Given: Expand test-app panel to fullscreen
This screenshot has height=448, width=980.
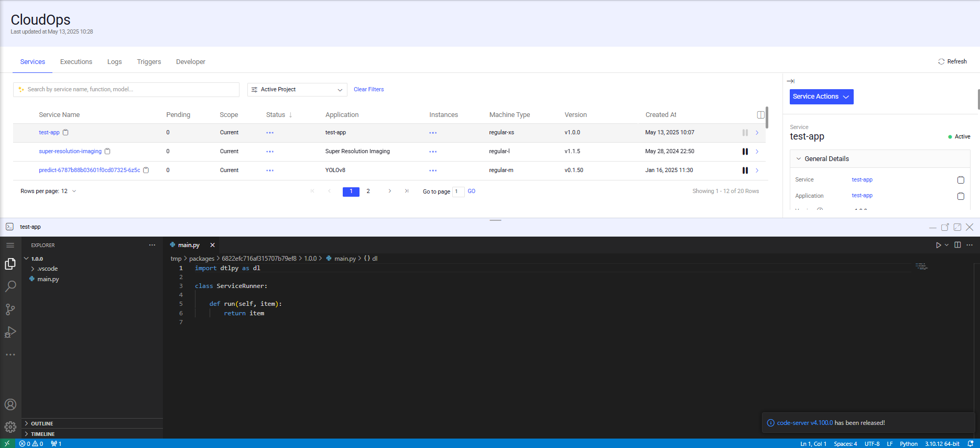Looking at the screenshot, I should (x=957, y=227).
